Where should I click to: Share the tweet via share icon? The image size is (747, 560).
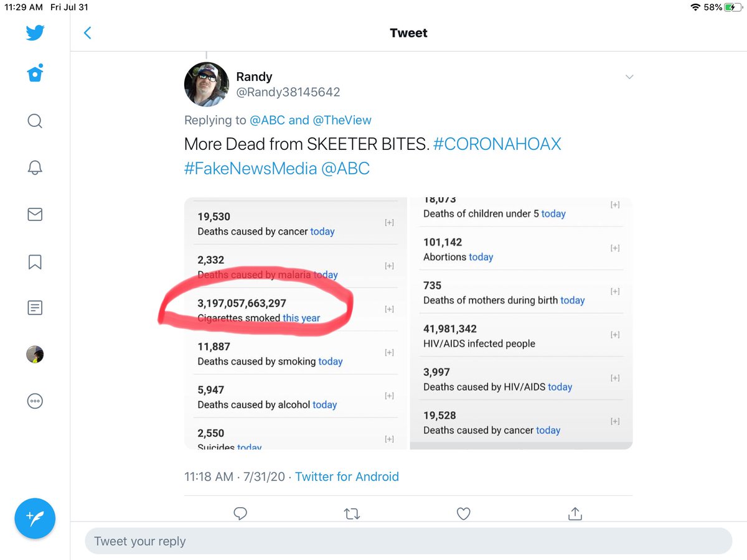click(x=575, y=513)
